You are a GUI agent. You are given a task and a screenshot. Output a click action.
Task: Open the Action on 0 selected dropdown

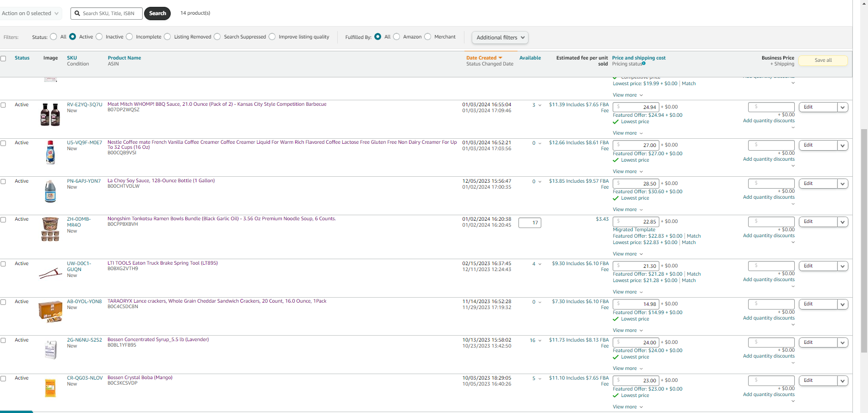click(x=30, y=13)
